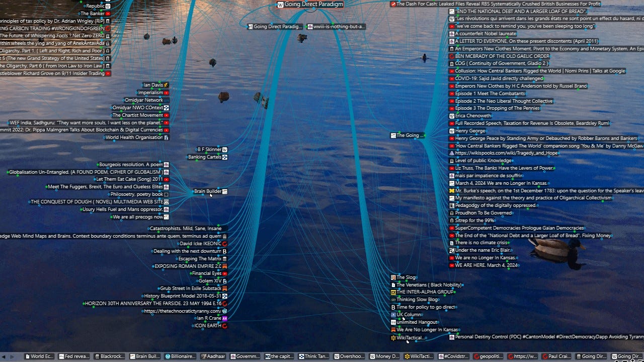644x362 pixels.
Task: Click the YouTube icon beside The Banker
Action: [108, 14]
